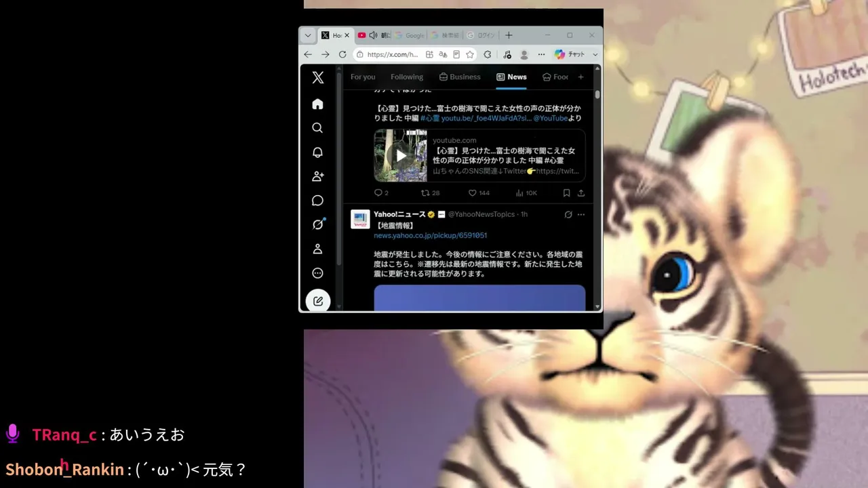Open Yahoo!ニュース profile avatar

pyautogui.click(x=360, y=219)
